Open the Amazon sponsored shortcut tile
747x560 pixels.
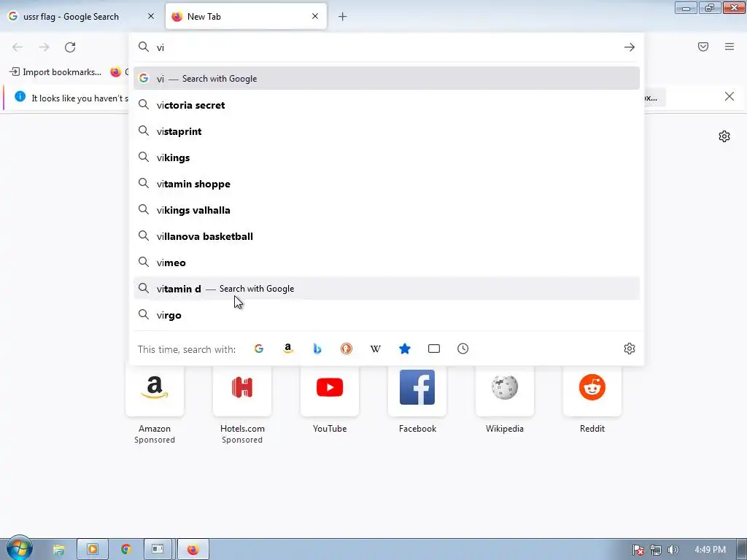tap(155, 391)
